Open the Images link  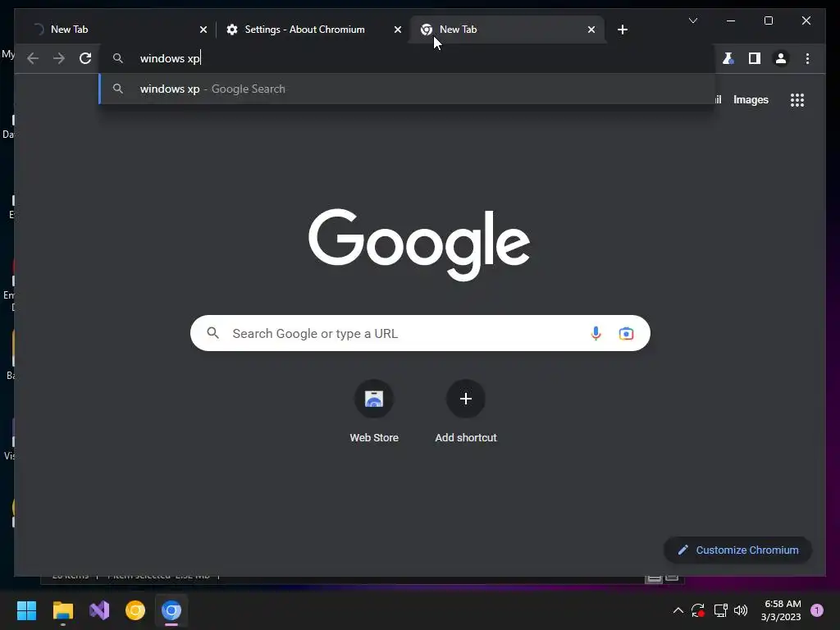(x=751, y=100)
